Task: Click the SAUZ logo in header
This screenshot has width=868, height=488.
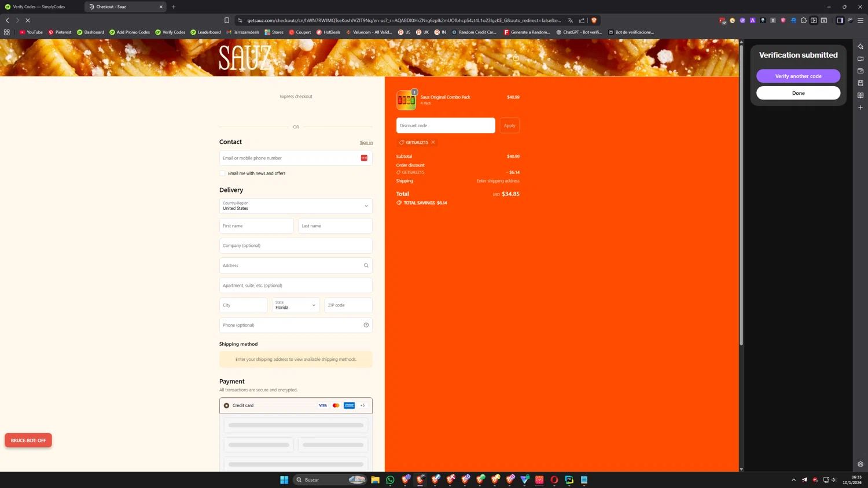Action: click(245, 58)
